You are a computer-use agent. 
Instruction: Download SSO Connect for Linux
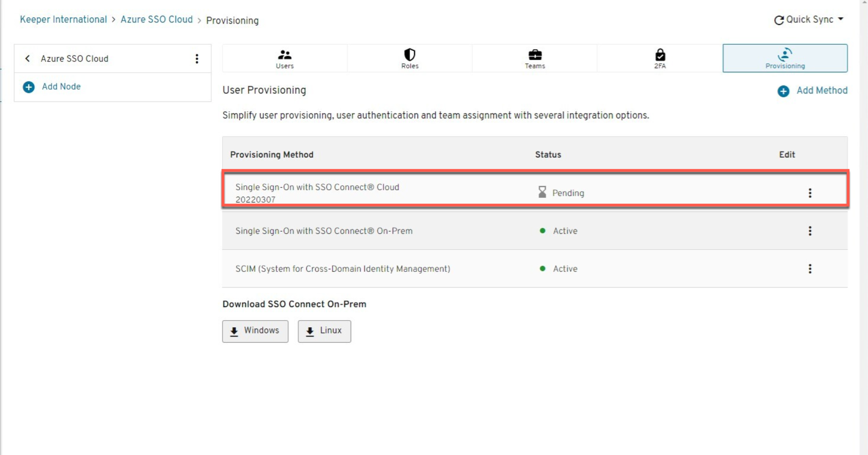pyautogui.click(x=324, y=331)
